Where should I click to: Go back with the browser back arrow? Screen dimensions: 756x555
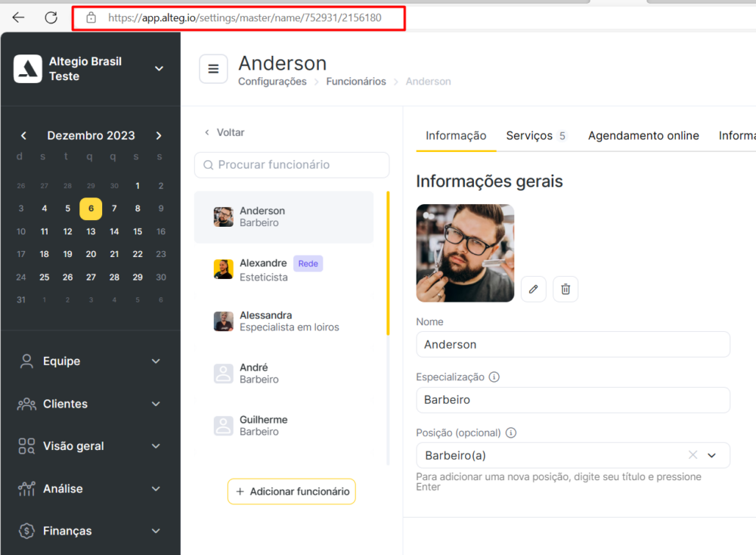click(18, 18)
